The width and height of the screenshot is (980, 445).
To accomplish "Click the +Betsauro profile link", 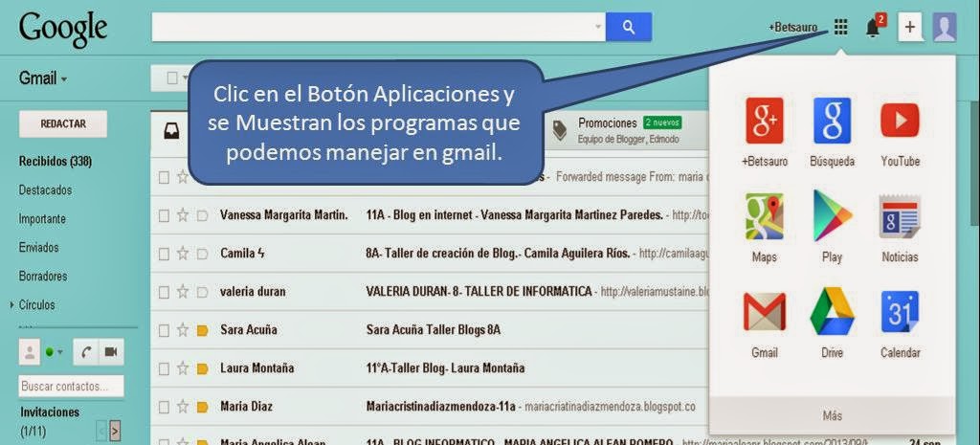I will tap(792, 28).
